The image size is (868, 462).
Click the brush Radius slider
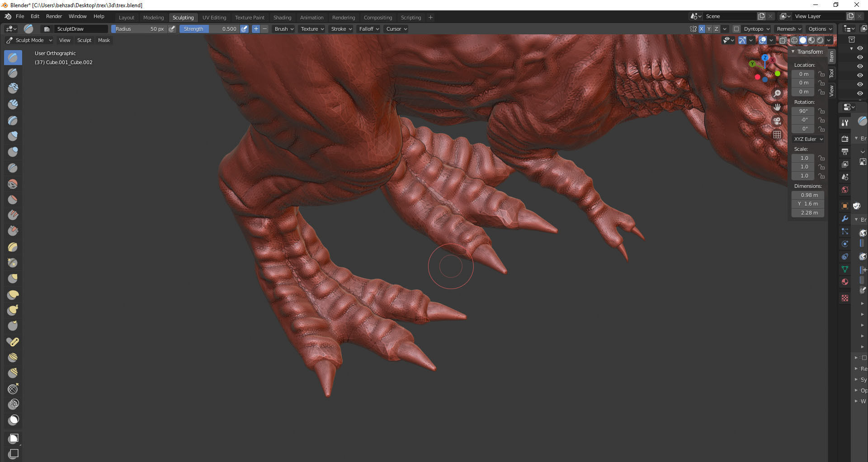139,29
